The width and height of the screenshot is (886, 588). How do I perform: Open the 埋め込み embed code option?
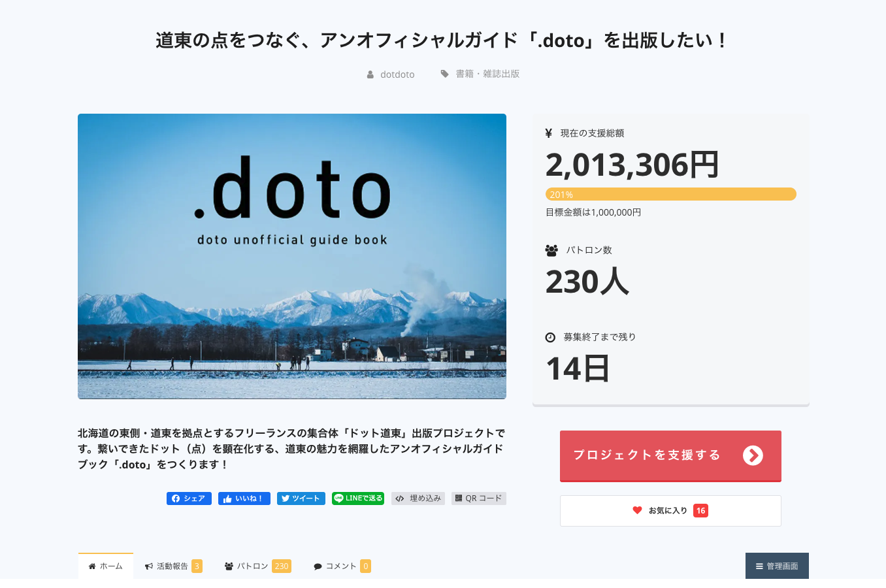click(x=418, y=498)
